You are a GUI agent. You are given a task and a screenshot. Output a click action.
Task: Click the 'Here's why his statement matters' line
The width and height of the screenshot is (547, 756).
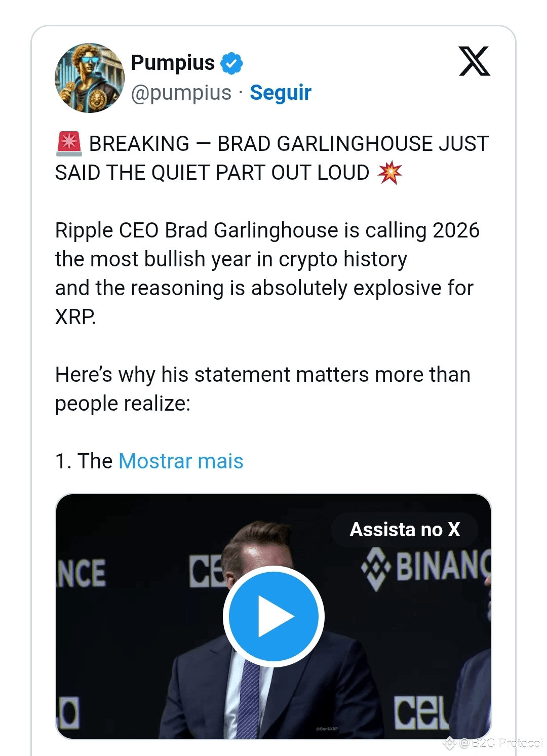(x=263, y=389)
